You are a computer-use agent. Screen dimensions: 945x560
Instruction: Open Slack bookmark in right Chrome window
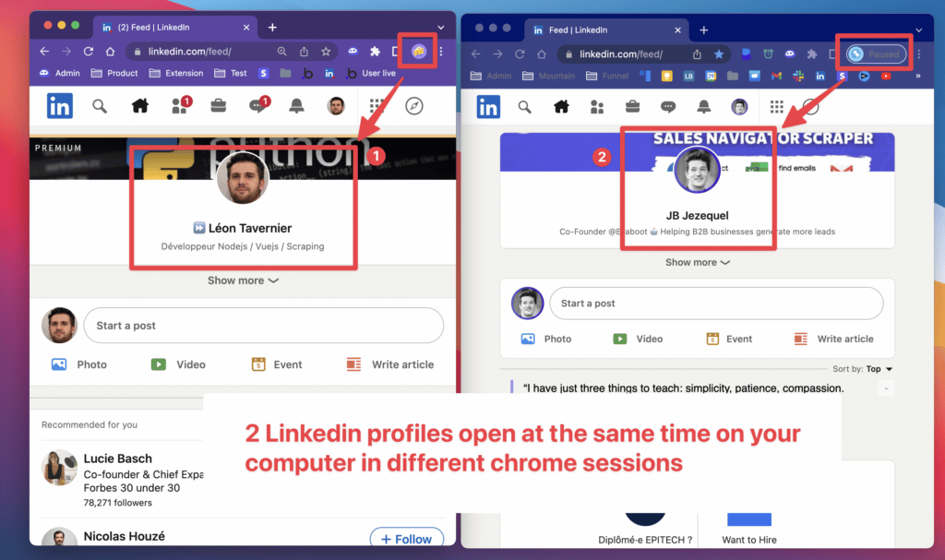click(x=798, y=76)
